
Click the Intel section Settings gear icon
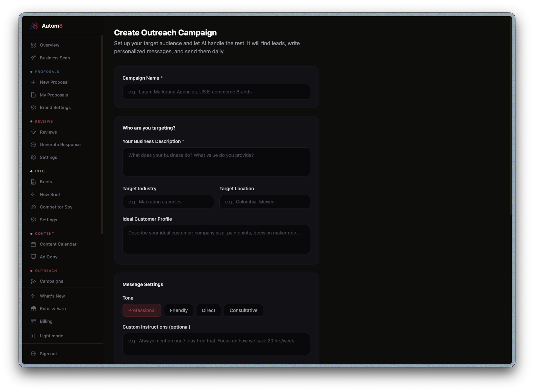coord(33,220)
